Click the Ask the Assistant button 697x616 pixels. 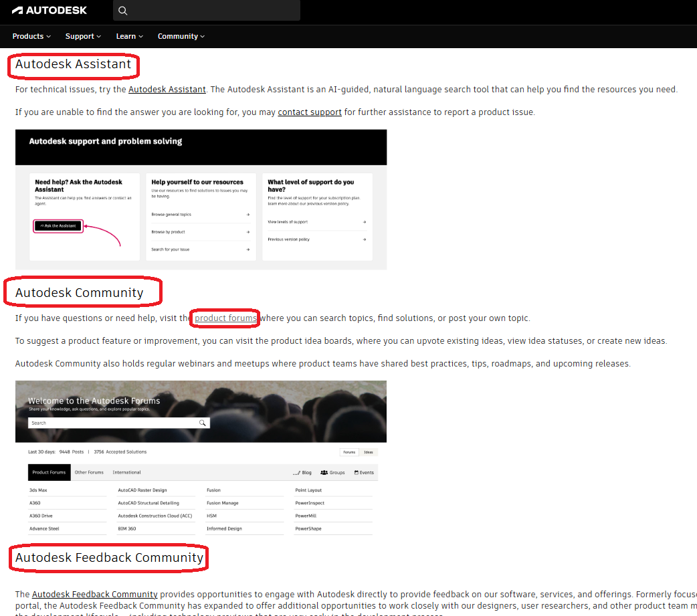tap(58, 225)
